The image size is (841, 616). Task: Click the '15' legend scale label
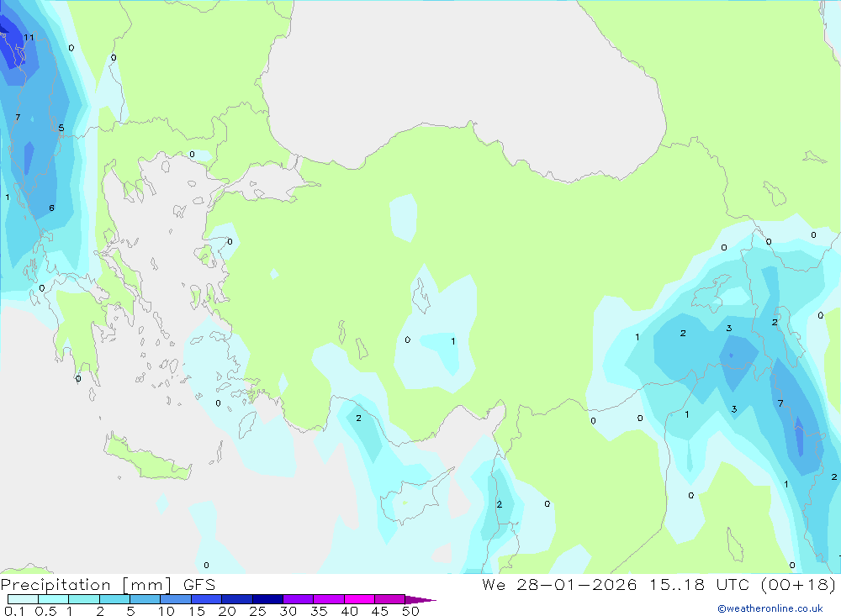click(x=197, y=611)
